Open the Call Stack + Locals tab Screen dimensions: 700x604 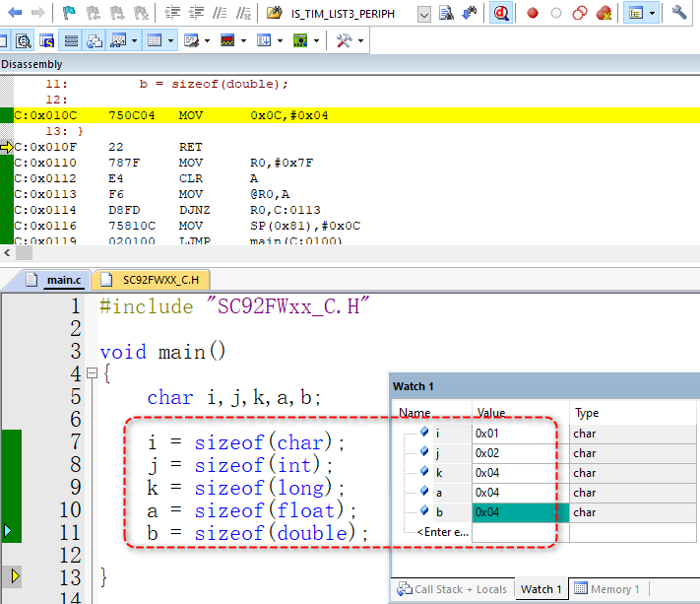point(452,589)
